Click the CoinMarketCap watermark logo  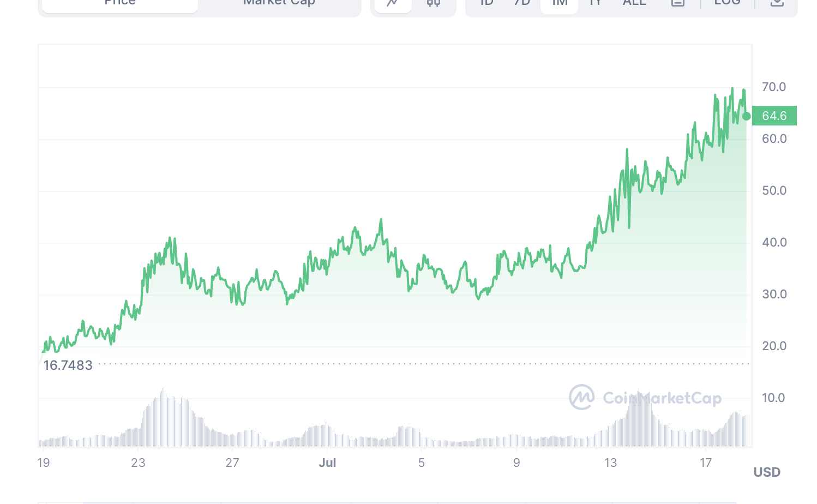click(x=645, y=397)
